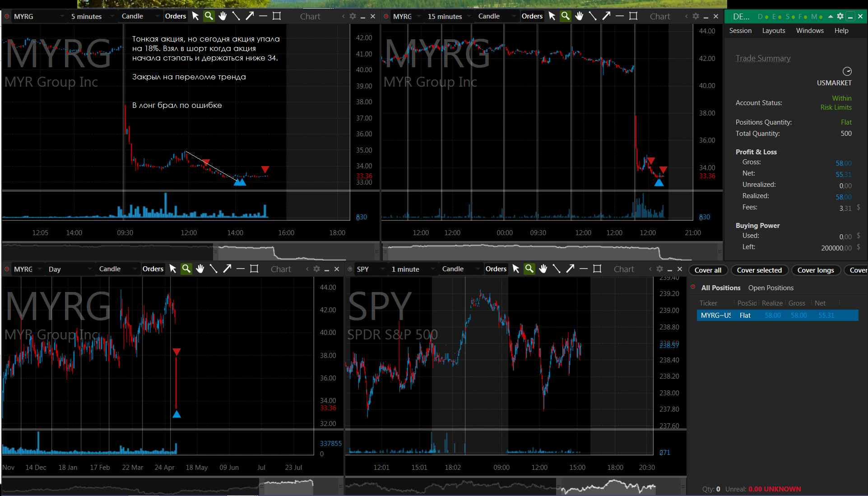868x496 pixels.
Task: Open the Windows menu
Action: tap(810, 31)
